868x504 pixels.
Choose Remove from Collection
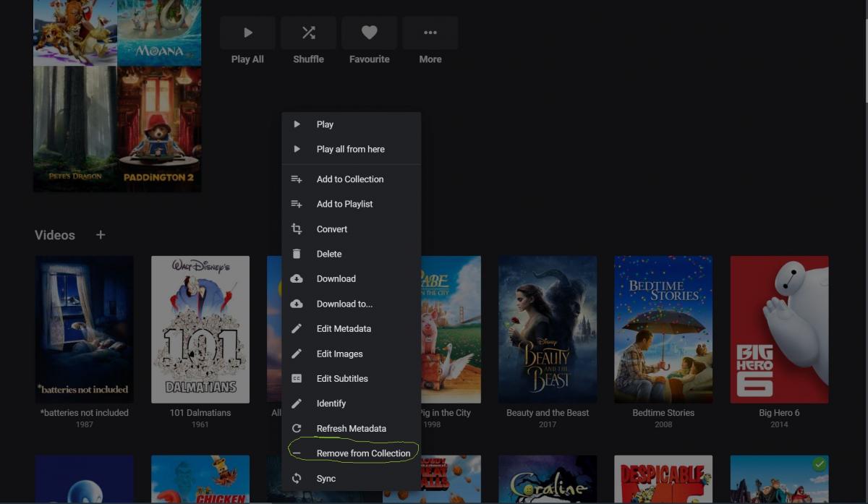363,453
